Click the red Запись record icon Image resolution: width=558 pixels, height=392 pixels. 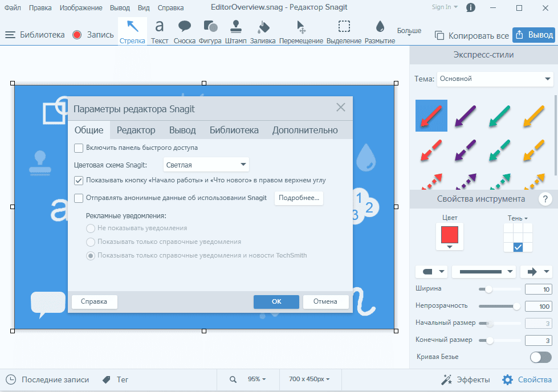(77, 35)
